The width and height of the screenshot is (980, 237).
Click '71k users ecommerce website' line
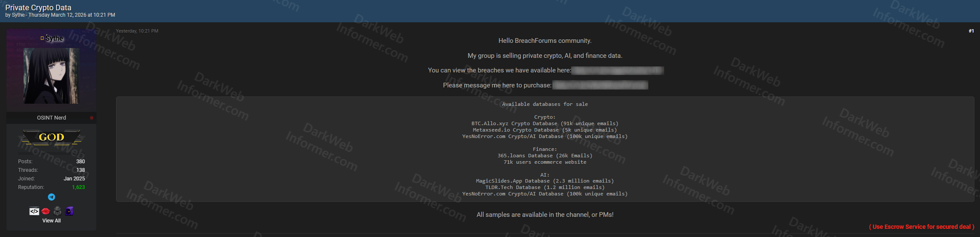click(545, 162)
